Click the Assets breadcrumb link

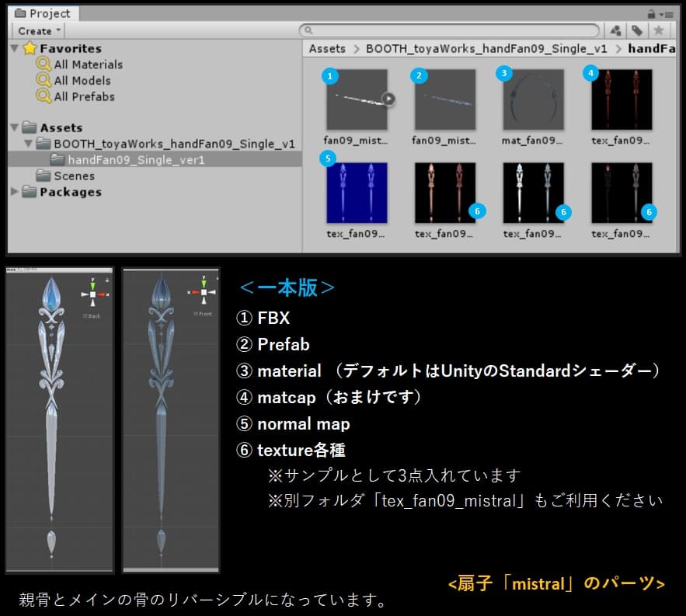[x=327, y=48]
